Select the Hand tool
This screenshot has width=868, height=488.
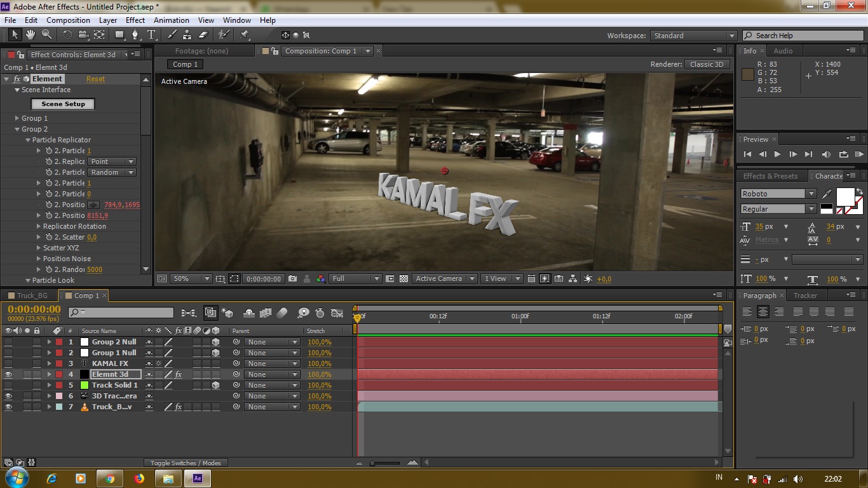click(x=30, y=35)
